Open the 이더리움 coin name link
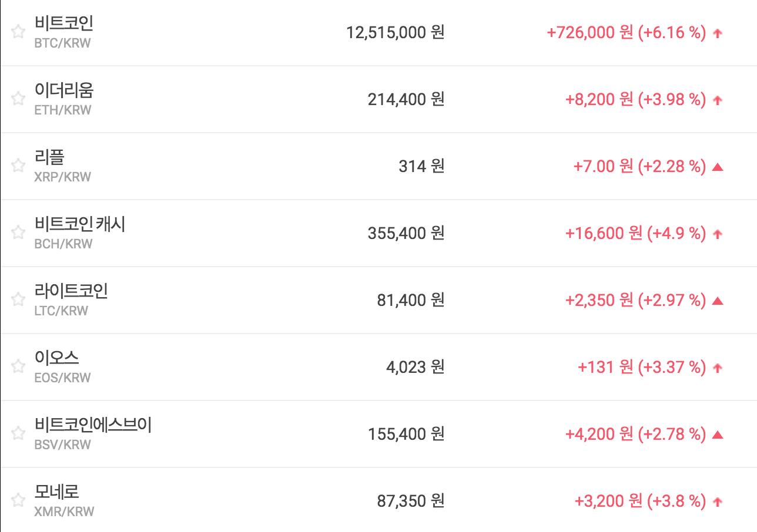The width and height of the screenshot is (757, 532). [64, 90]
